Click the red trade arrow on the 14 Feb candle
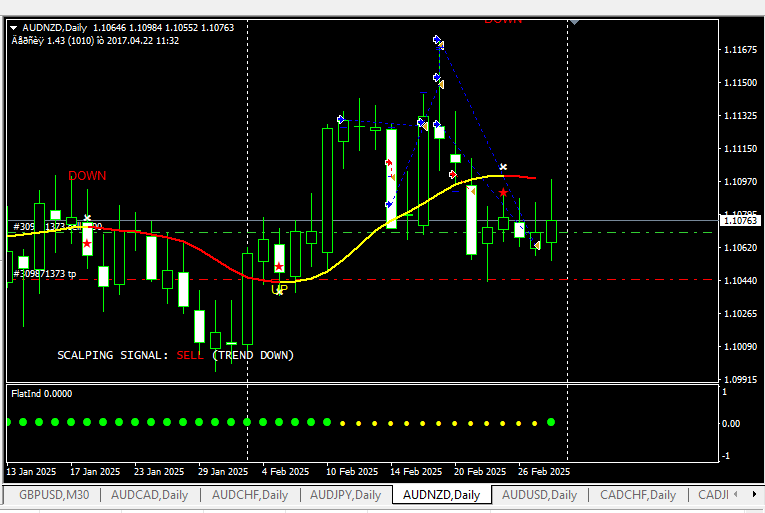765x513 pixels. click(x=389, y=163)
